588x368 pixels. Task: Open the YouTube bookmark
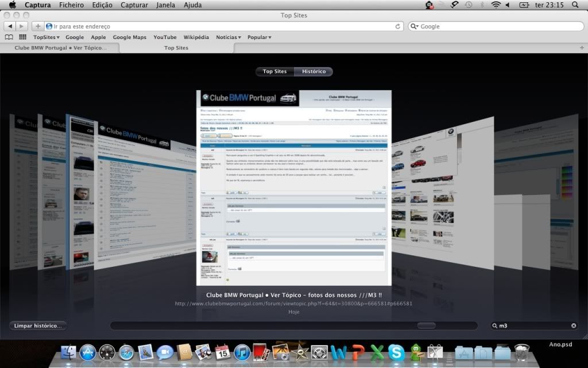165,37
